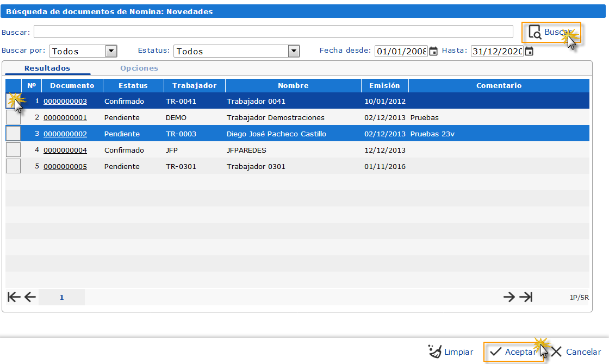Open the Estatus dropdown list
Image resolution: width=609 pixels, height=364 pixels.
pos(294,51)
